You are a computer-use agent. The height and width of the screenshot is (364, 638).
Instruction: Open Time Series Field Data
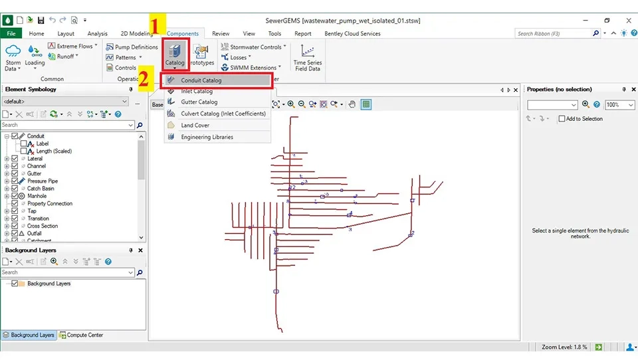pyautogui.click(x=307, y=57)
